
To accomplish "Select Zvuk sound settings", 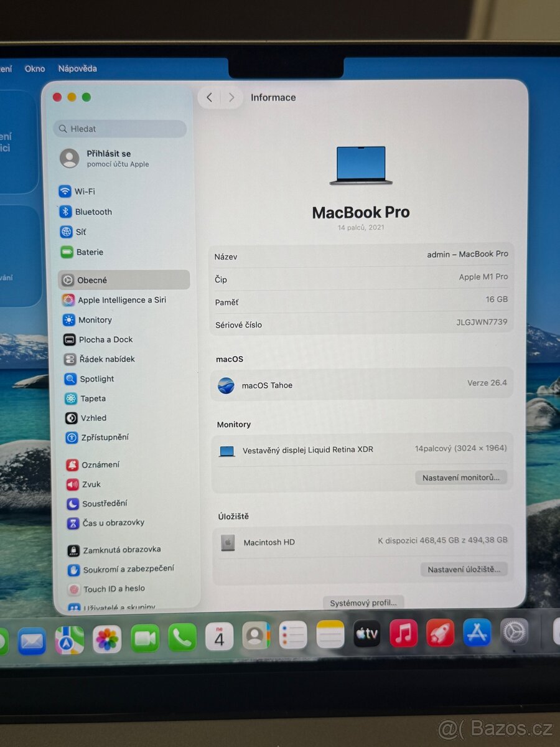I will [83, 484].
